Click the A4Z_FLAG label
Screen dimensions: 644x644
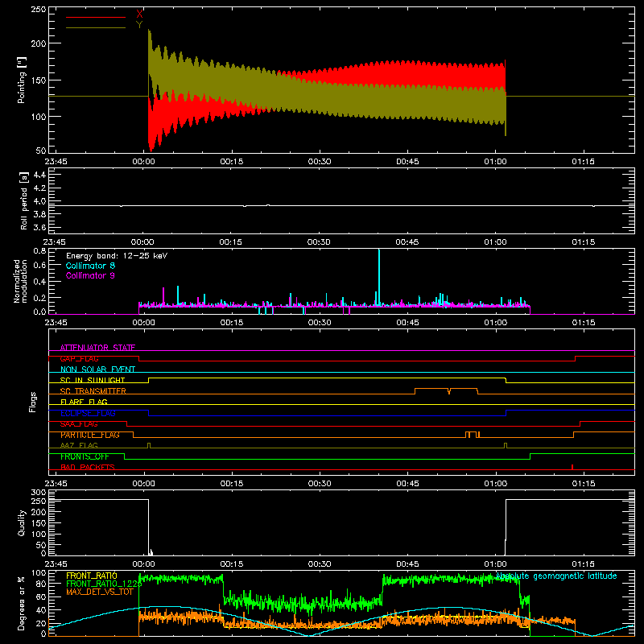click(79, 446)
